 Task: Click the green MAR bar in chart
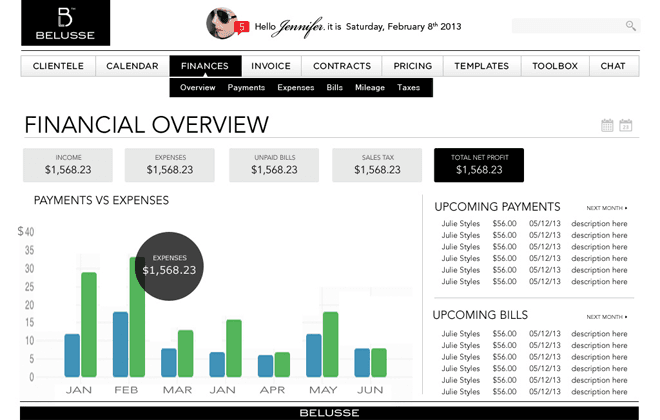pos(186,354)
